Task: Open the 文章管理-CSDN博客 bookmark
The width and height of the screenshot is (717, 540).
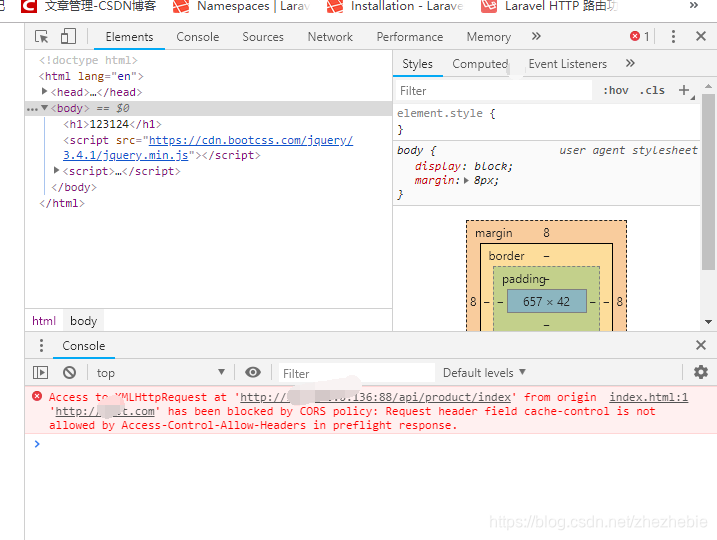Action: [x=89, y=6]
